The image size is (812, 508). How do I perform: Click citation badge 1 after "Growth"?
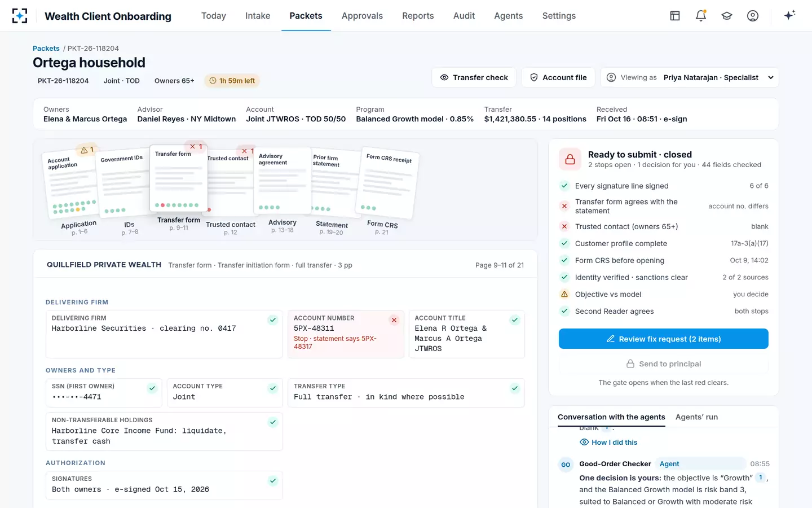[760, 478]
